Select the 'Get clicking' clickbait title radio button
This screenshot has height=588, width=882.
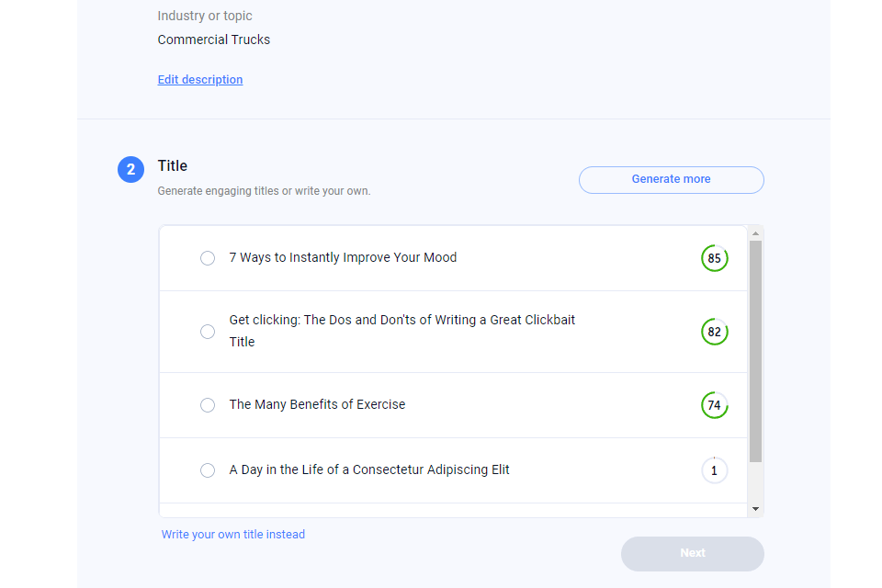(x=208, y=332)
